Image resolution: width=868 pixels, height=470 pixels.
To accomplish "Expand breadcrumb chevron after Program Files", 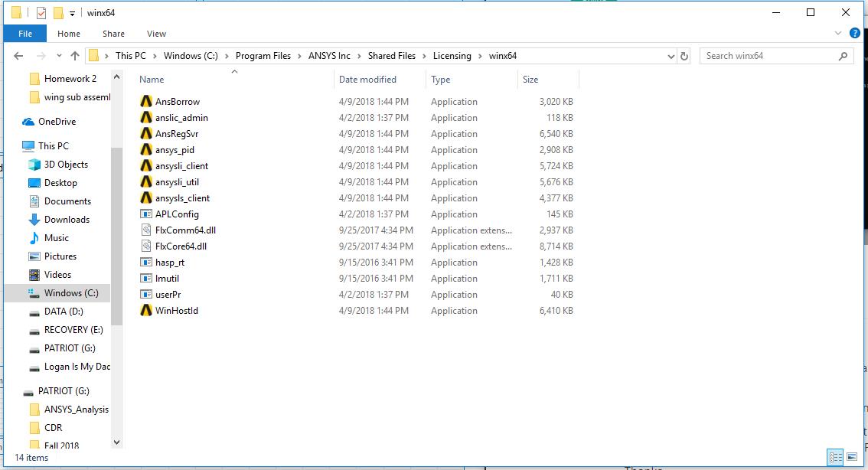I will (x=299, y=56).
